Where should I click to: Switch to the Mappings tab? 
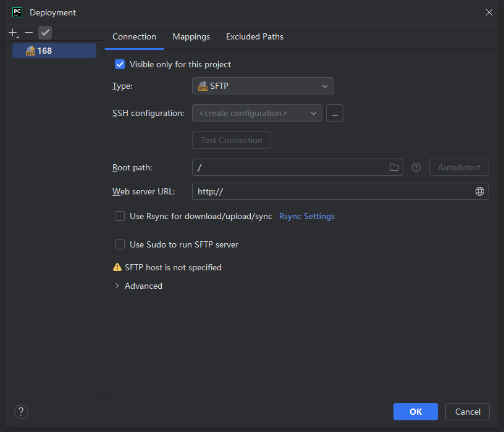click(191, 36)
